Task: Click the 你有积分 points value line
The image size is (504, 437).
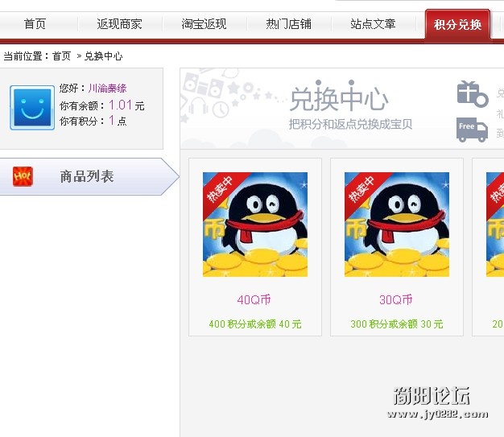Action: pyautogui.click(x=93, y=121)
